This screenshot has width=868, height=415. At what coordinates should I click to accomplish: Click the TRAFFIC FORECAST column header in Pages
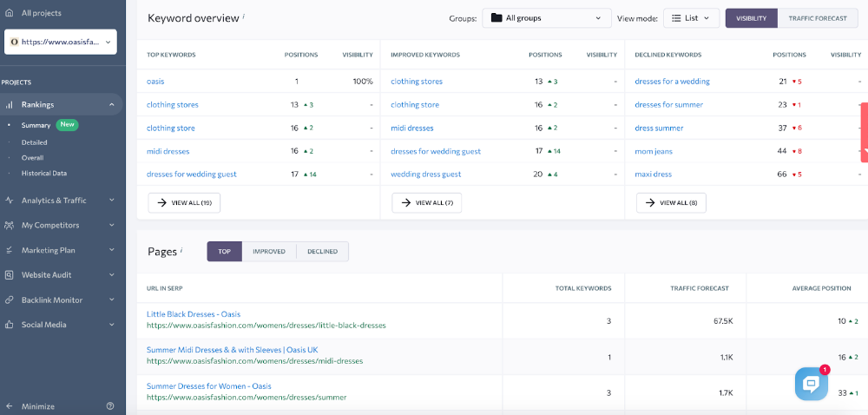(699, 288)
